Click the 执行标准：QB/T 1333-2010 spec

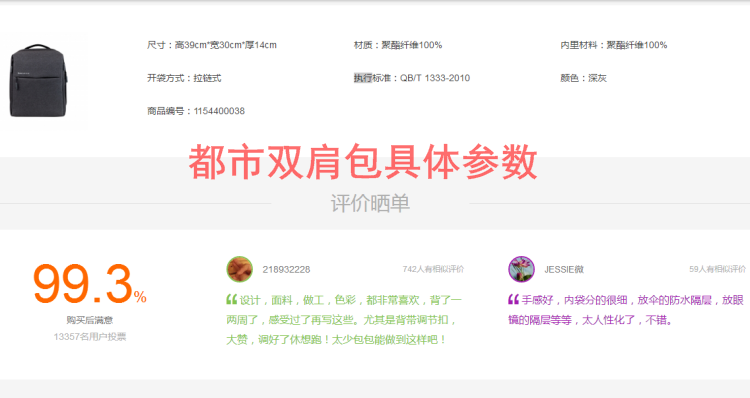pos(411,78)
